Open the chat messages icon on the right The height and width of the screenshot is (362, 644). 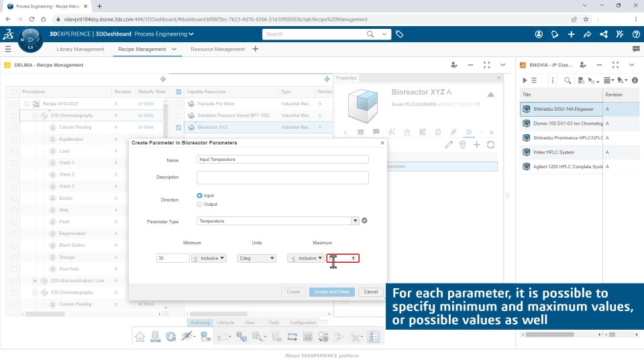coord(636,49)
